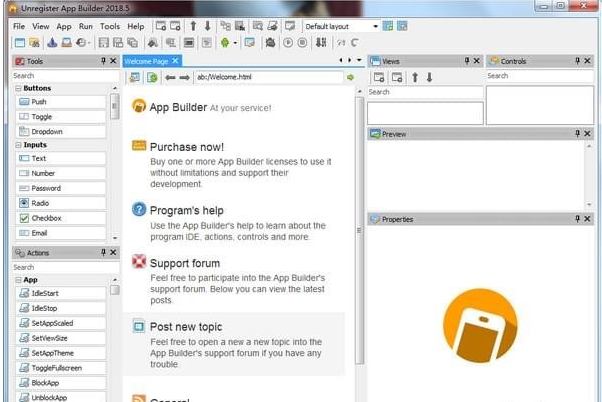Pin the Actions panel
The width and height of the screenshot is (602, 402).
click(x=103, y=252)
